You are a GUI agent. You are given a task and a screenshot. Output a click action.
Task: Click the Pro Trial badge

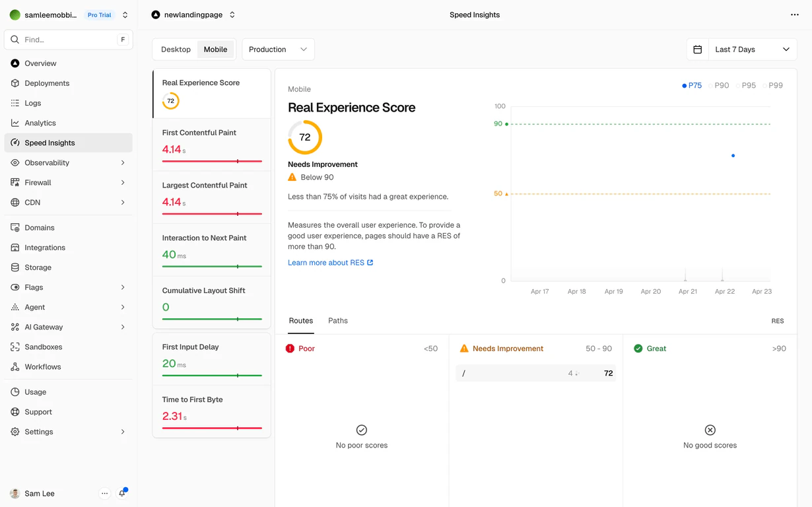(100, 15)
